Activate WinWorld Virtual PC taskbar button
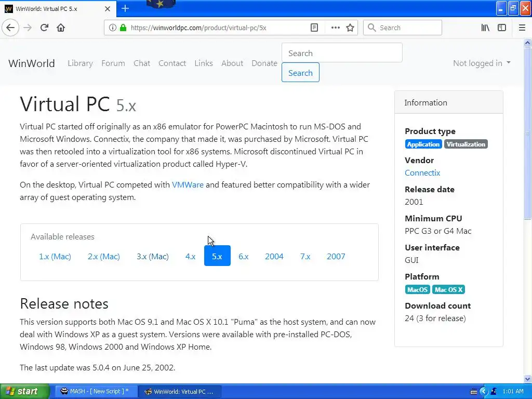Image resolution: width=532 pixels, height=399 pixels. click(x=180, y=391)
